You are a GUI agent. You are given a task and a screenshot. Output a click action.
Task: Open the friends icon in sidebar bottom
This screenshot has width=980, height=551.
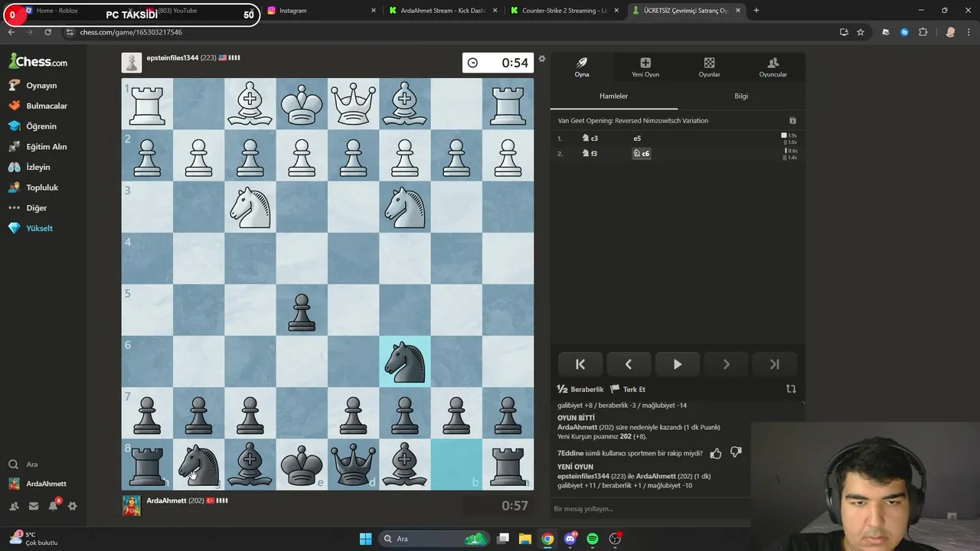[14, 506]
